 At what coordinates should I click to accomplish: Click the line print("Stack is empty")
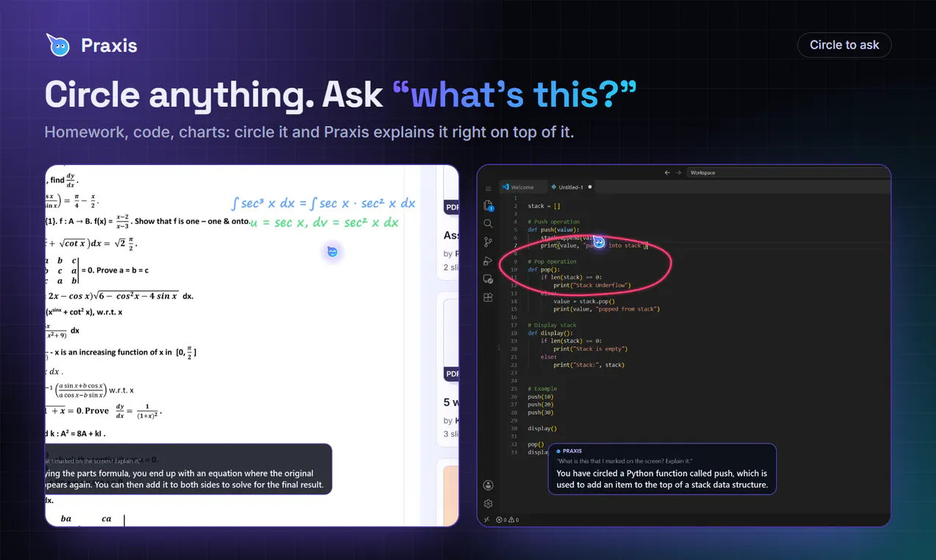point(590,349)
